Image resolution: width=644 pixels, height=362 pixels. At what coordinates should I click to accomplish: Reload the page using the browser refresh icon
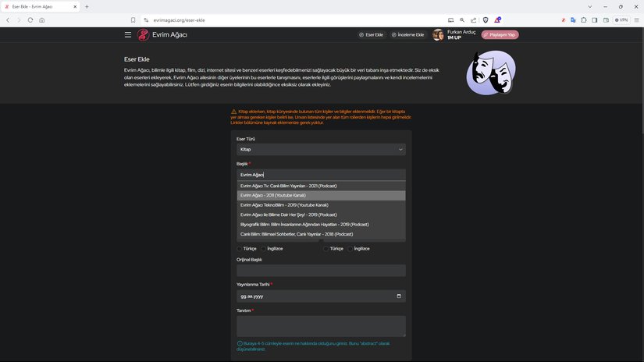pyautogui.click(x=30, y=20)
